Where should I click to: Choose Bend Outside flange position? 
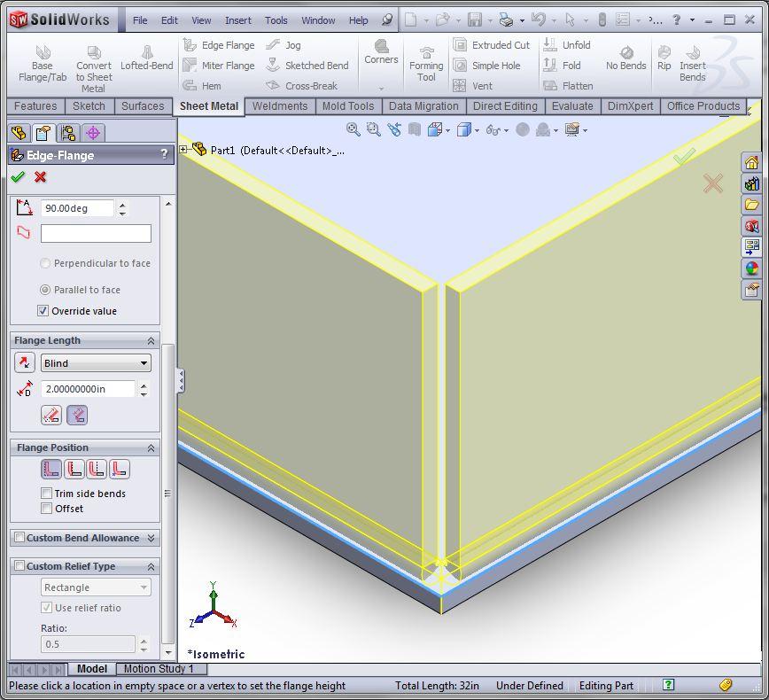pyautogui.click(x=97, y=469)
